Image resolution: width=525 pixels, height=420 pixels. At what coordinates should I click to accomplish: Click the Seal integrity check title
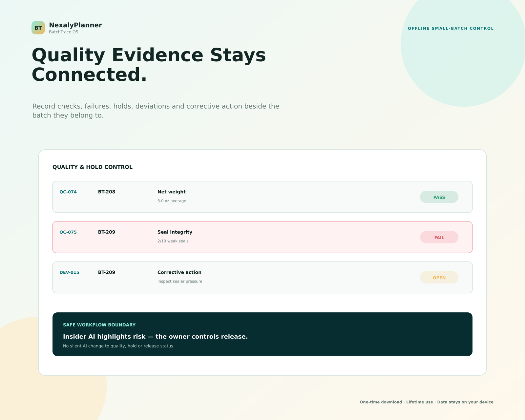point(175,232)
